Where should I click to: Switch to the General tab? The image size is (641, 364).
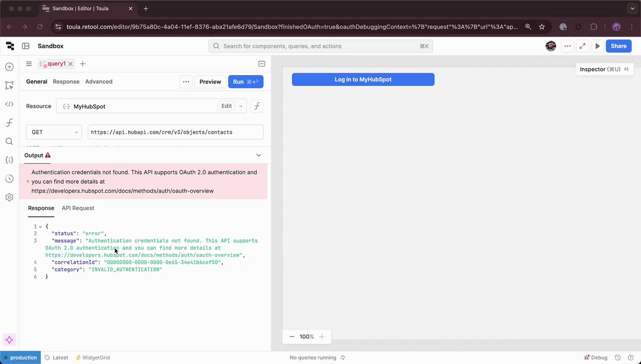37,82
